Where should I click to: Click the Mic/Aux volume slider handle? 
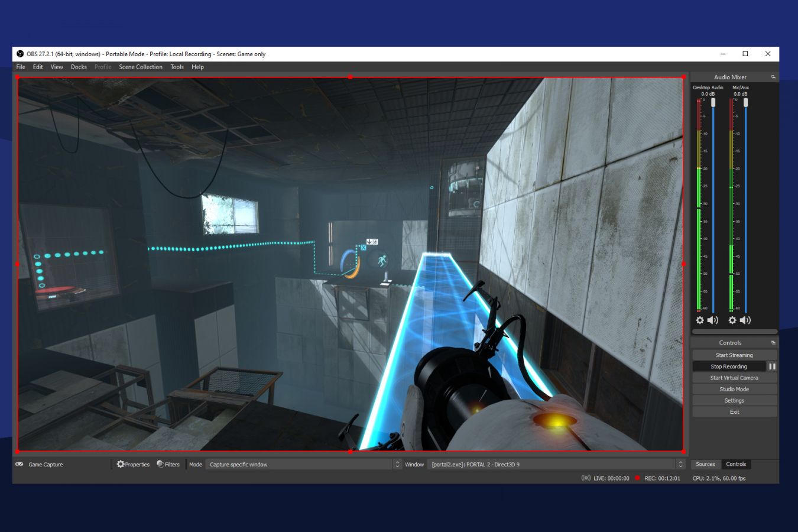coord(746,102)
